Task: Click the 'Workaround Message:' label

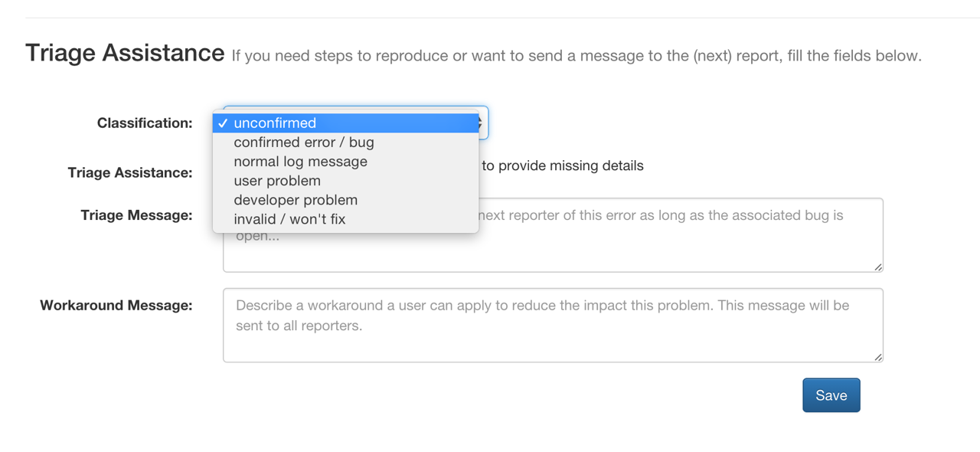Action: (x=116, y=306)
